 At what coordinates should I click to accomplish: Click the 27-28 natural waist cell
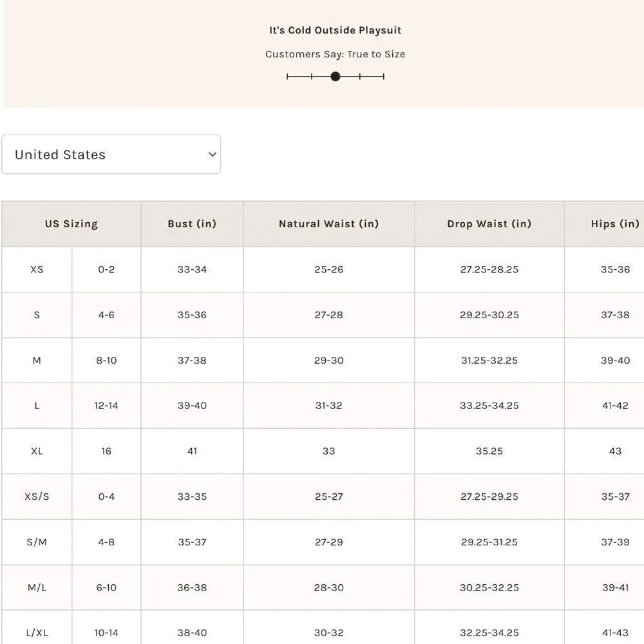(x=329, y=315)
